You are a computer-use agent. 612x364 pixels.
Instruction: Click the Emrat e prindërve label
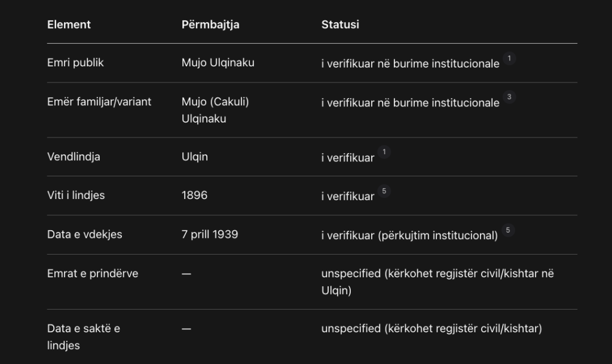point(93,274)
